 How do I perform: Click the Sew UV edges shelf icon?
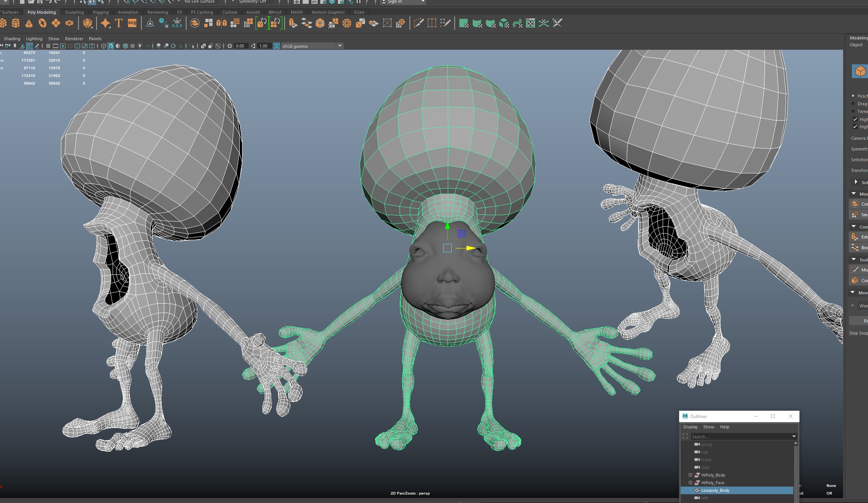544,23
